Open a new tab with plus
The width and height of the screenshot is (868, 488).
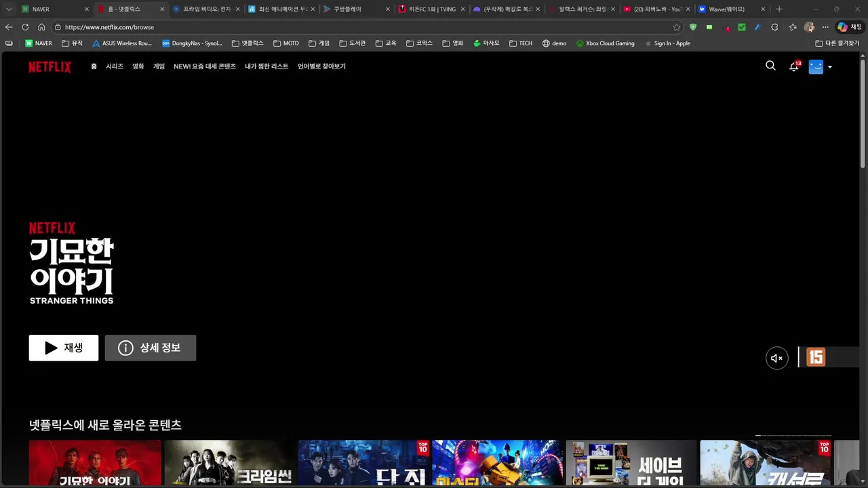pos(779,9)
